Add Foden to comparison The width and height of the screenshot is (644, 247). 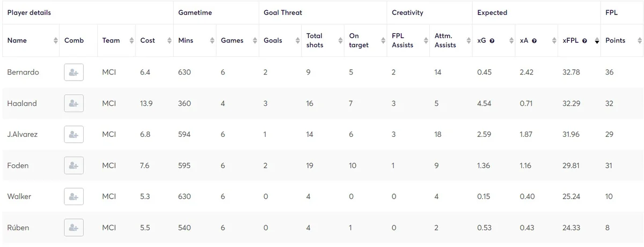(74, 166)
